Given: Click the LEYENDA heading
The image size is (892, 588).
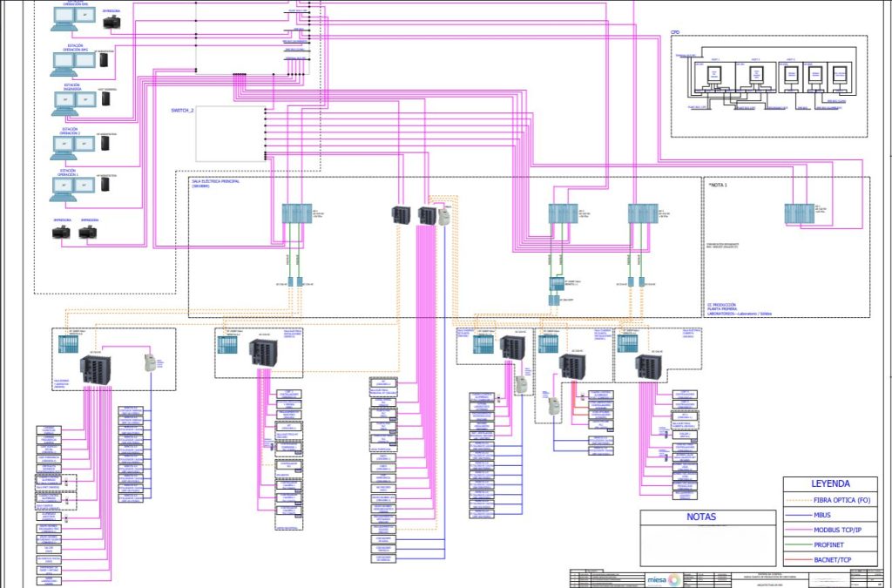Looking at the screenshot, I should [x=830, y=484].
